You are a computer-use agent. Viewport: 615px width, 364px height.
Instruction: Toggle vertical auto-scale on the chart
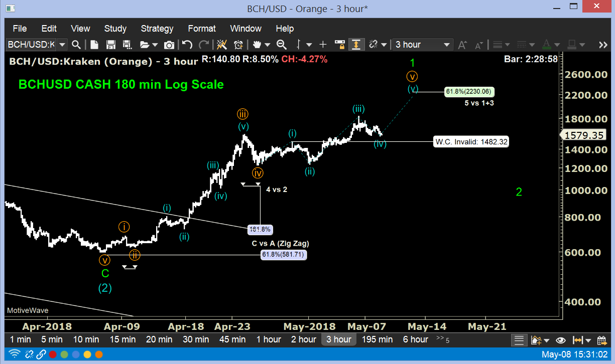tap(356, 45)
